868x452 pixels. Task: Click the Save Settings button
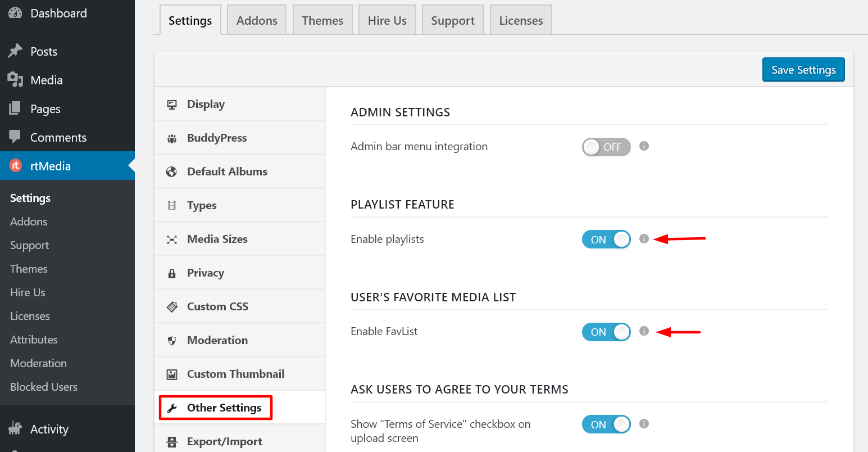803,69
